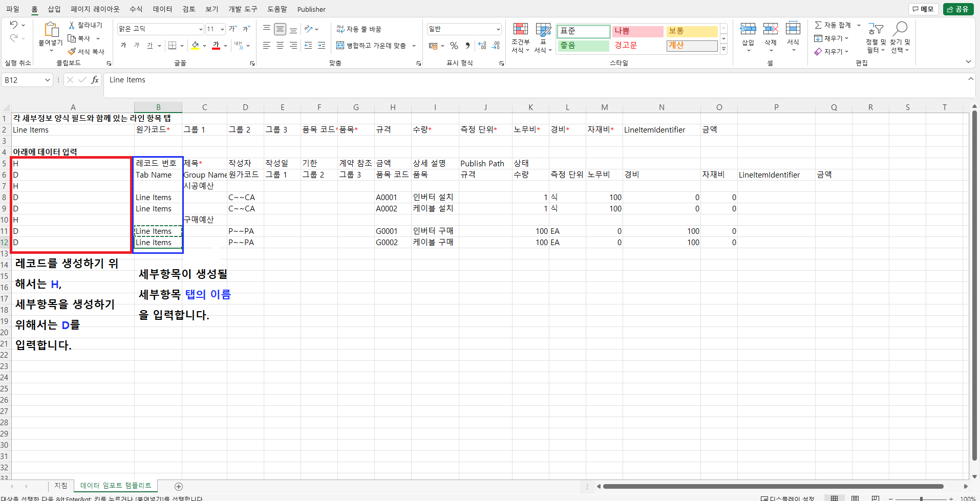The width and height of the screenshot is (980, 501).
Task: Click the Increase Indent icon
Action: [321, 46]
